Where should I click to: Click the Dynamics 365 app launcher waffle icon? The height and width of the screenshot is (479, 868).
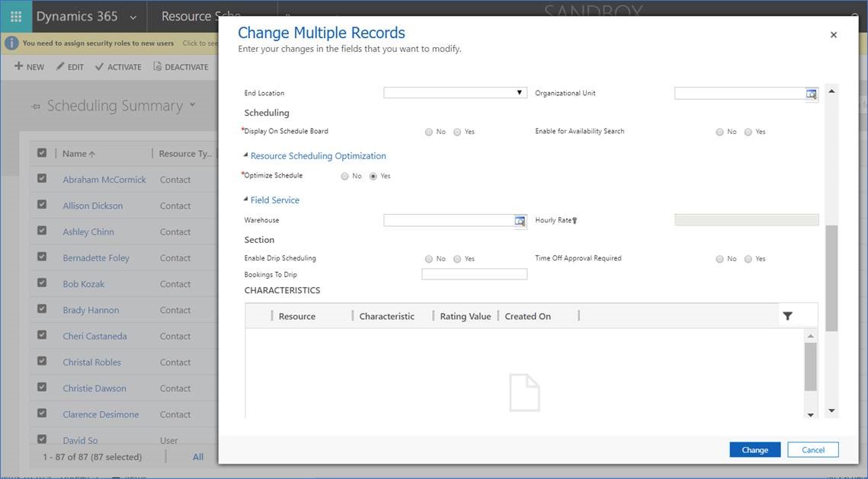[x=14, y=15]
